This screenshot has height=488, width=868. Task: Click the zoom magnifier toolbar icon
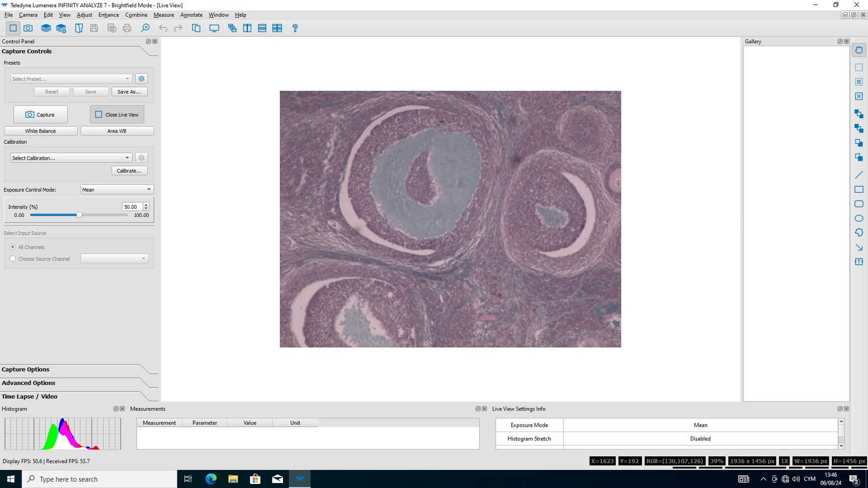click(x=145, y=28)
